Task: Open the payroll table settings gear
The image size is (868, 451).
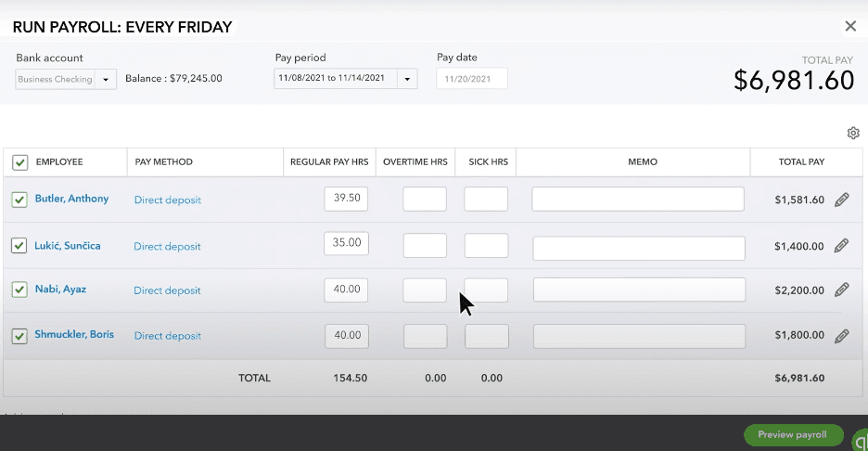Action: point(853,133)
